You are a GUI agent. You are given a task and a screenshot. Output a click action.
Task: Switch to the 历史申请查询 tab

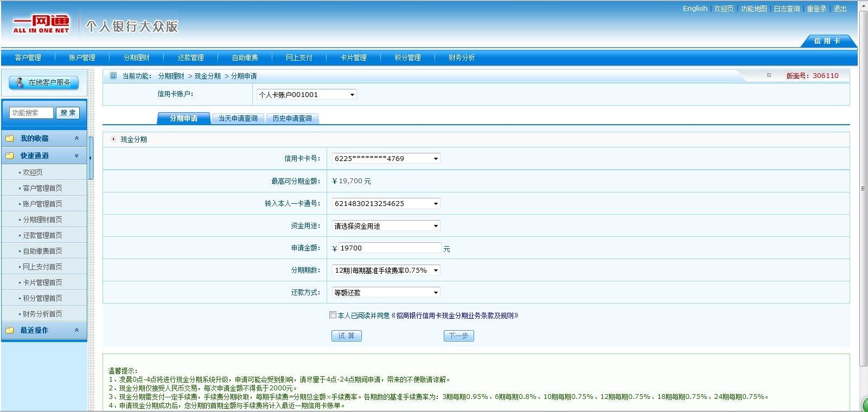tap(292, 118)
